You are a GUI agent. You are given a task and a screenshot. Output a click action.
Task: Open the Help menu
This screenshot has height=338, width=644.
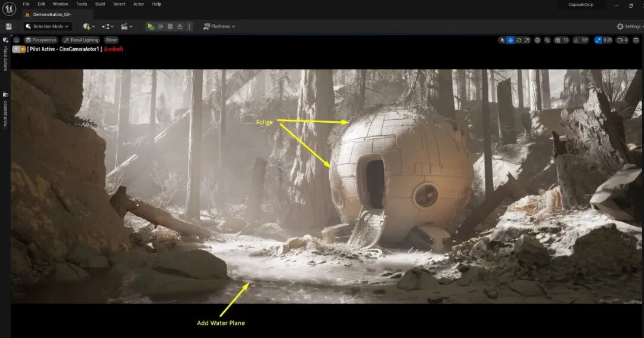click(x=156, y=4)
